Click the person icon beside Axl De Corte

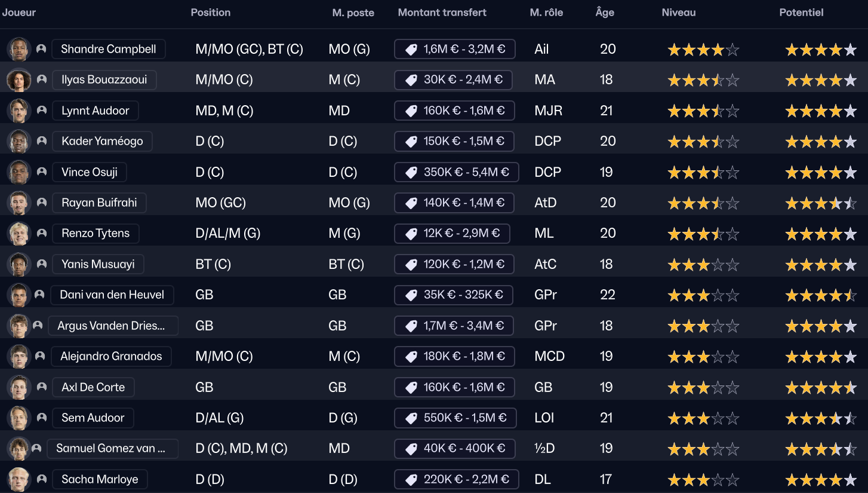point(42,387)
